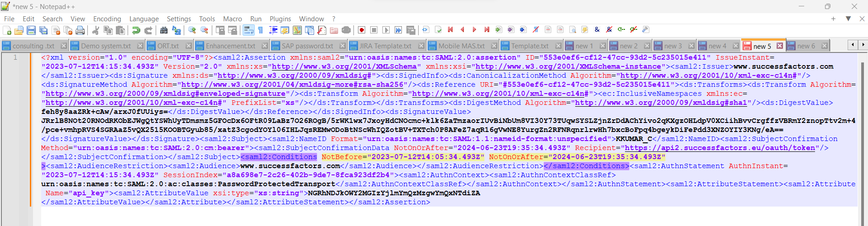The height and width of the screenshot is (226, 868).
Task: Click the Close All documents toolbar icon
Action: pos(68,30)
